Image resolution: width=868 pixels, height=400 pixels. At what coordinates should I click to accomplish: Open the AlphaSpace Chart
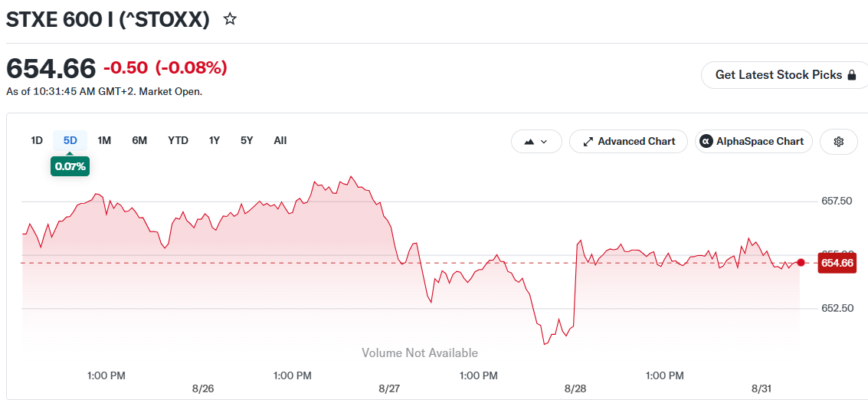pos(753,141)
